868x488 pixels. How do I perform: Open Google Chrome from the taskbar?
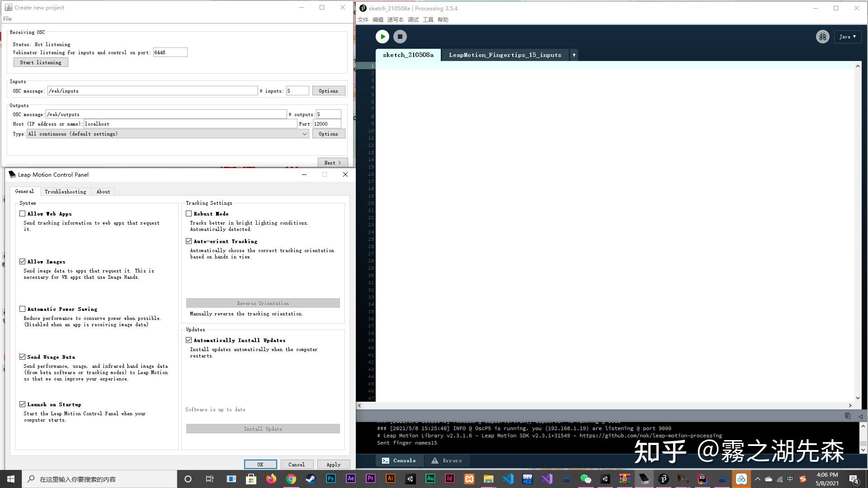coord(291,479)
